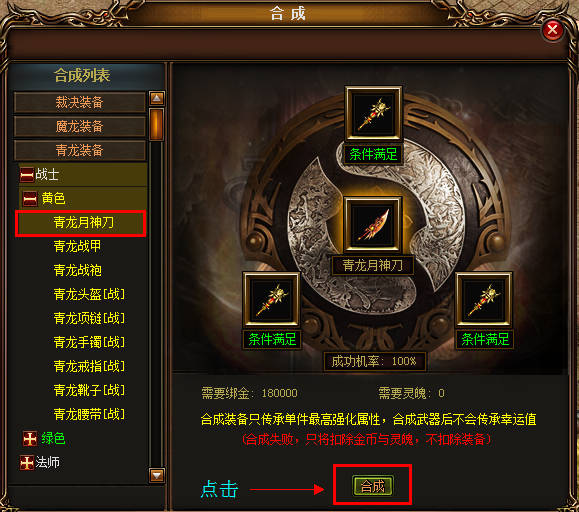Click the bottom-right material staff slot icon
The width and height of the screenshot is (579, 512).
click(484, 299)
